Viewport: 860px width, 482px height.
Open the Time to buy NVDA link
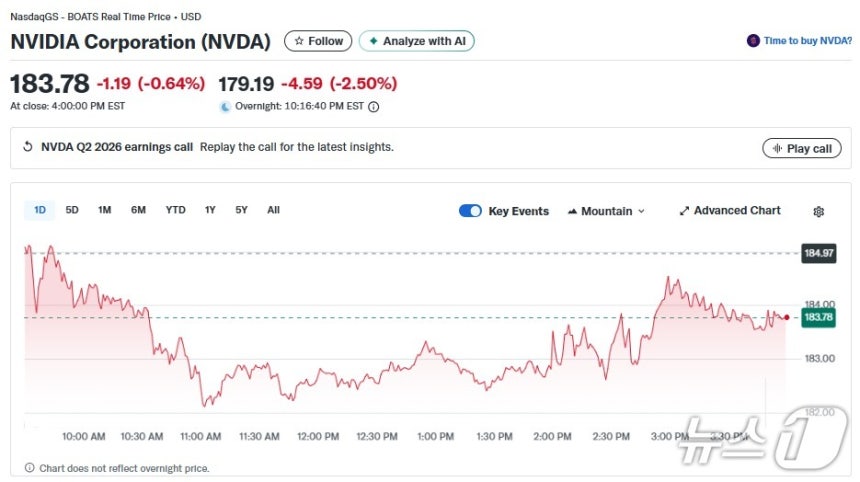pyautogui.click(x=808, y=41)
